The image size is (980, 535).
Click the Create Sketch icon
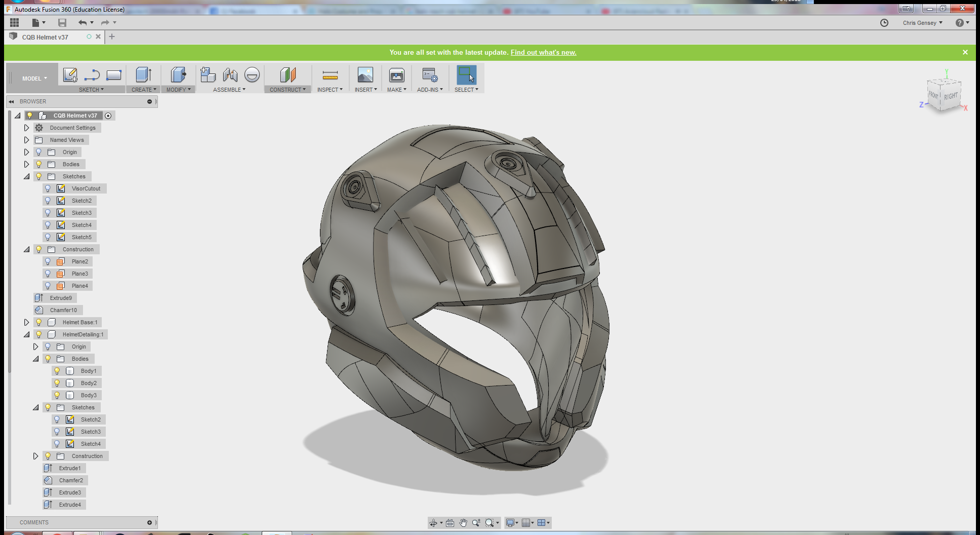pos(70,75)
